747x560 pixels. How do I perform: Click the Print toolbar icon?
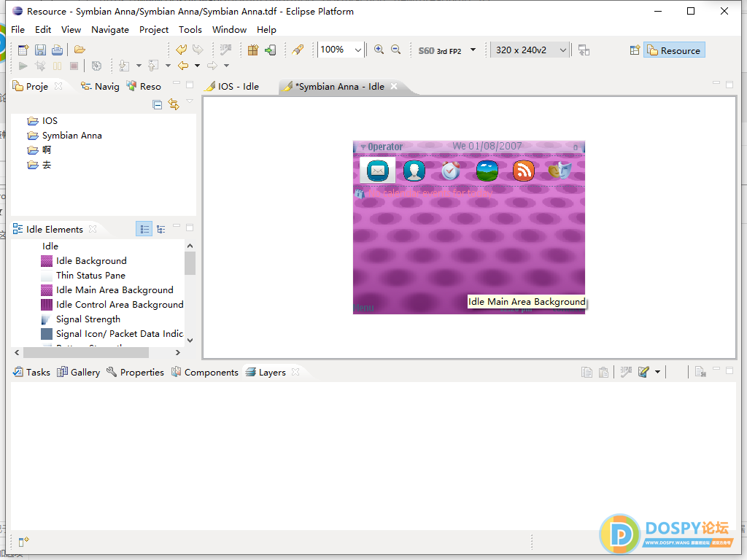pyautogui.click(x=57, y=50)
